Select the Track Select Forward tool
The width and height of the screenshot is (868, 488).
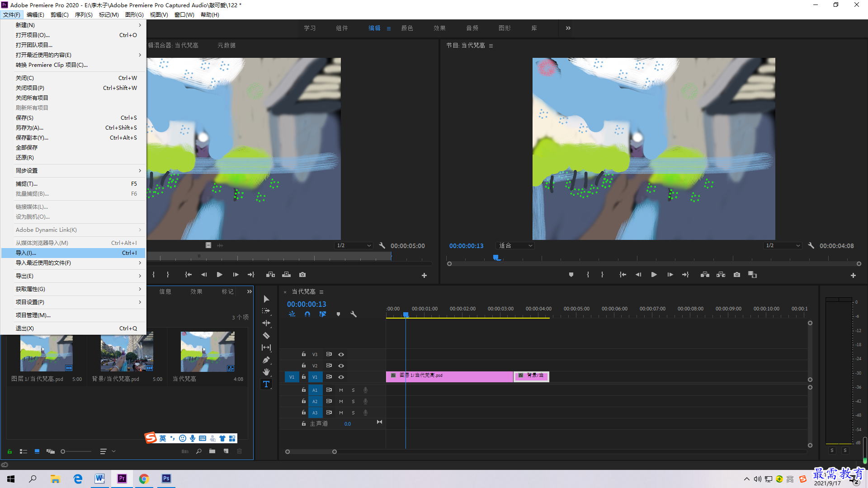pyautogui.click(x=266, y=311)
